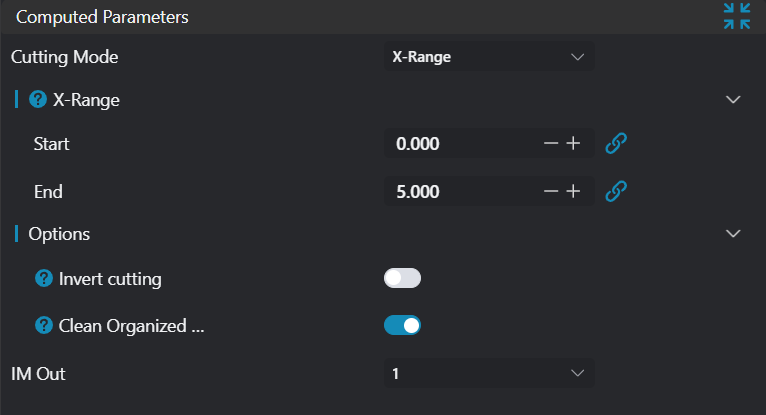
Task: Decrease the Start value with minus
Action: click(551, 143)
